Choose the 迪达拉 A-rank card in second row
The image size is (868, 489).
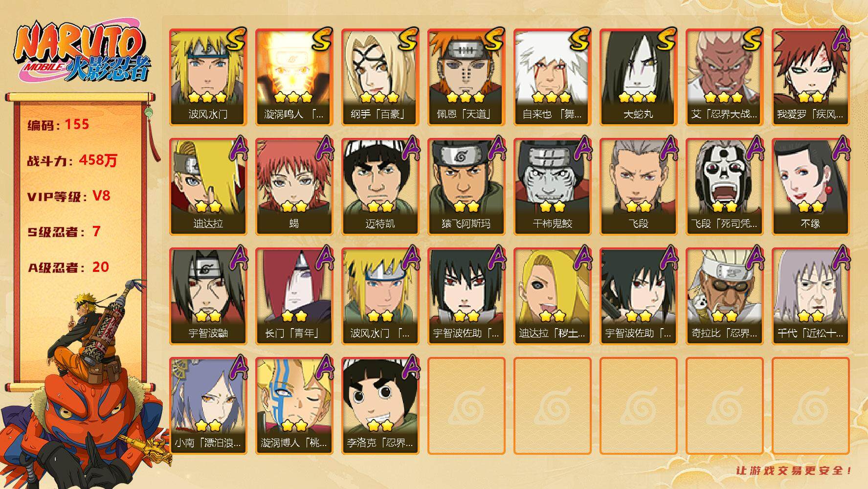(x=208, y=187)
